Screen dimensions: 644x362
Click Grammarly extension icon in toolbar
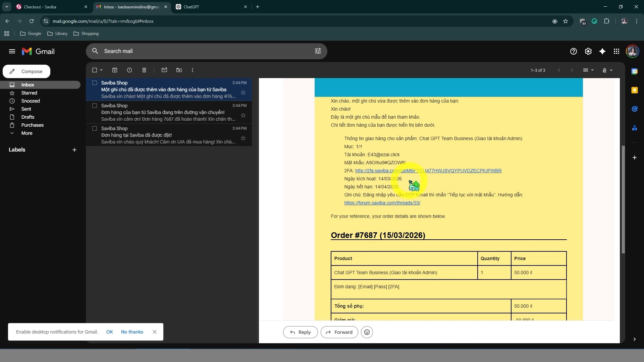pos(594,21)
